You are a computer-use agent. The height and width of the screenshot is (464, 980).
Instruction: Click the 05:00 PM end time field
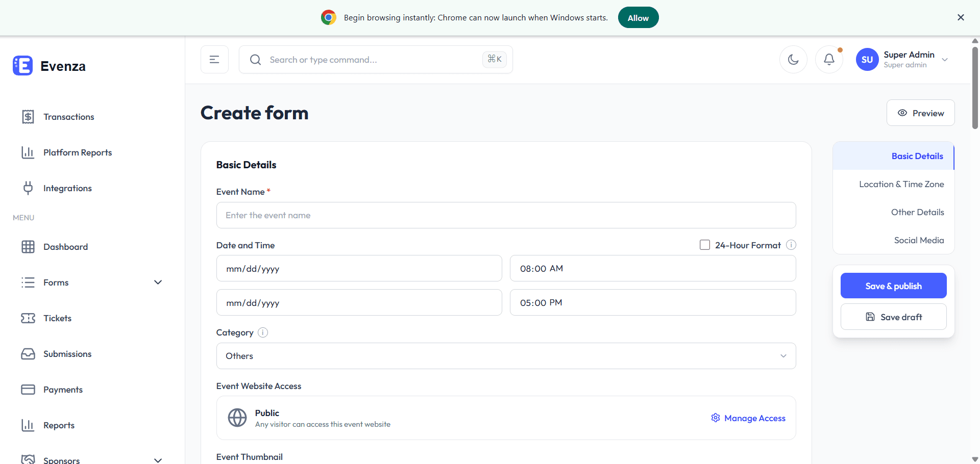(653, 302)
